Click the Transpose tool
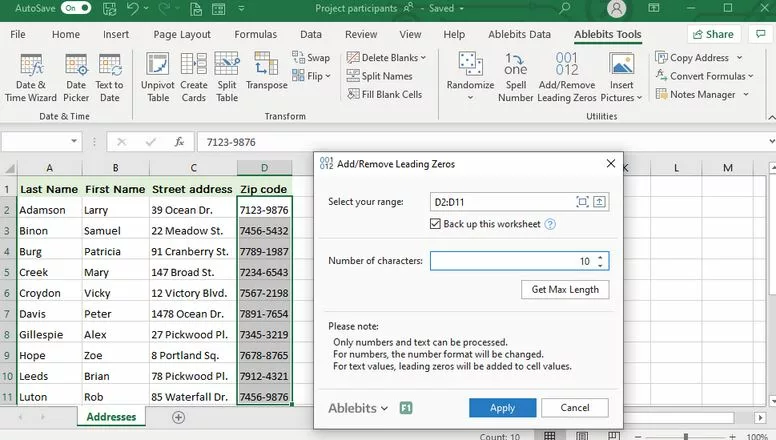Viewport: 776px width, 440px height. click(x=266, y=72)
